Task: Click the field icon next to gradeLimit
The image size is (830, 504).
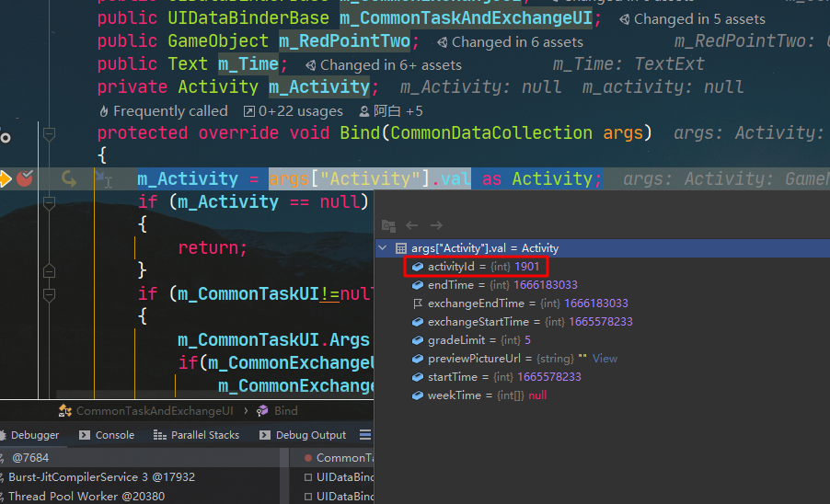Action: (418, 340)
